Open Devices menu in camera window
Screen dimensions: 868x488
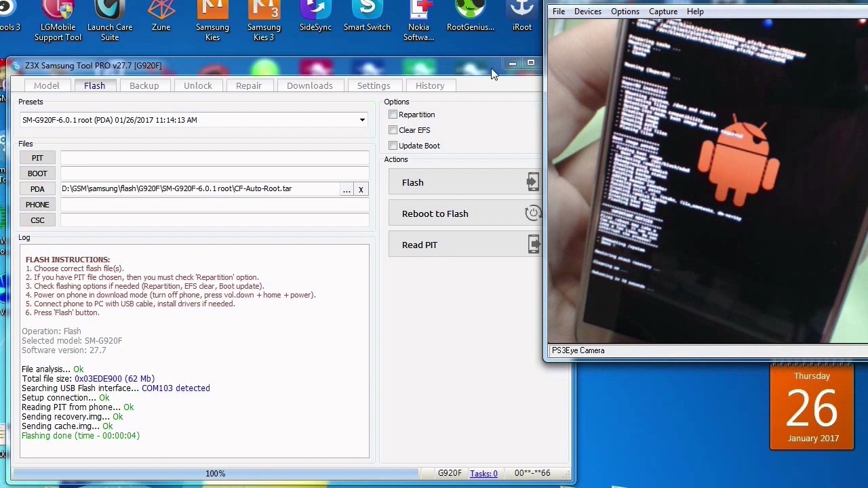[588, 12]
